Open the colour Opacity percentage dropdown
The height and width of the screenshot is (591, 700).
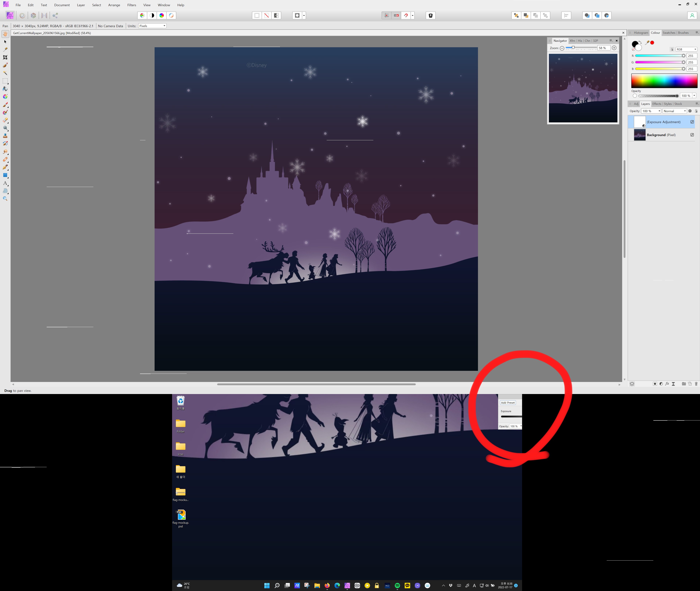pos(694,95)
